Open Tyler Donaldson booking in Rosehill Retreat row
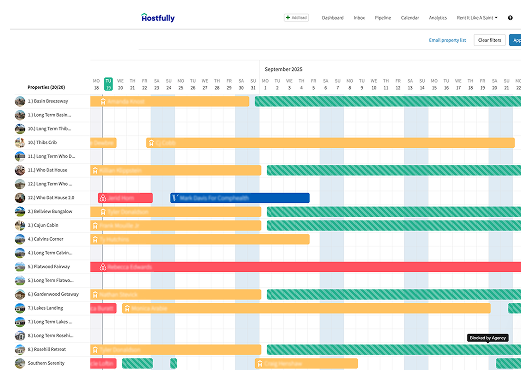Viewport: 531px width, 380px height. (x=175, y=350)
